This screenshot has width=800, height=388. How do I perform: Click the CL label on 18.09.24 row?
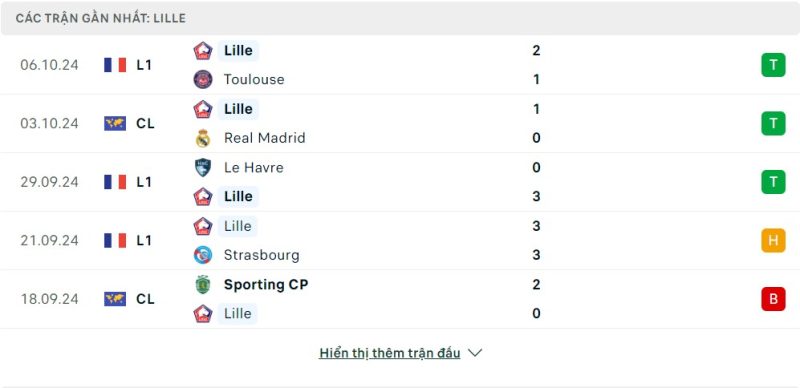coord(145,299)
